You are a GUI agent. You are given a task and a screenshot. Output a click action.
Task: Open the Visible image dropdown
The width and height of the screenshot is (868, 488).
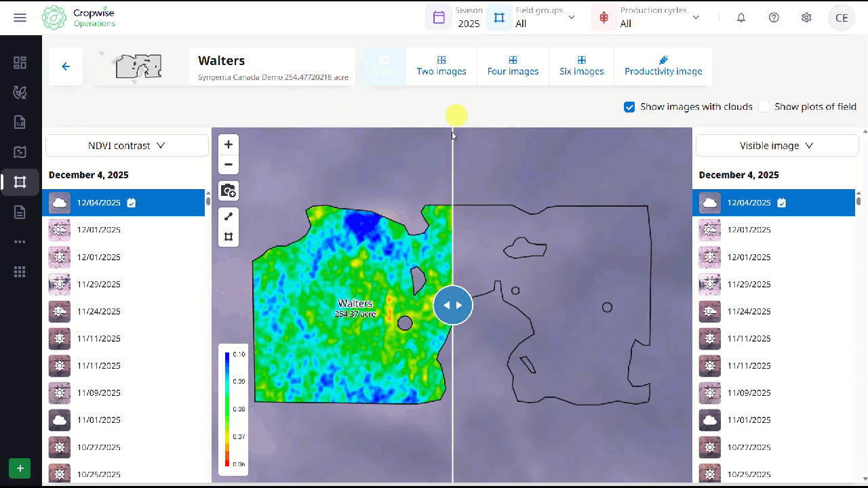(777, 145)
